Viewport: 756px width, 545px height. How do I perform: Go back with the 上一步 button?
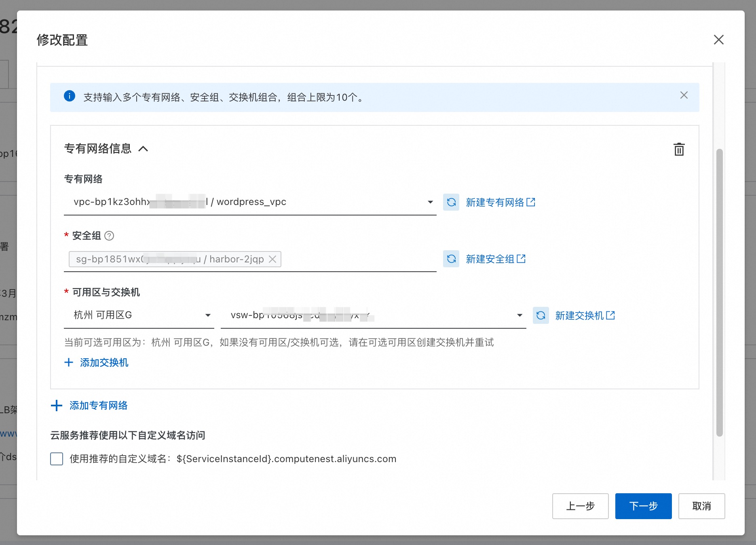point(580,506)
